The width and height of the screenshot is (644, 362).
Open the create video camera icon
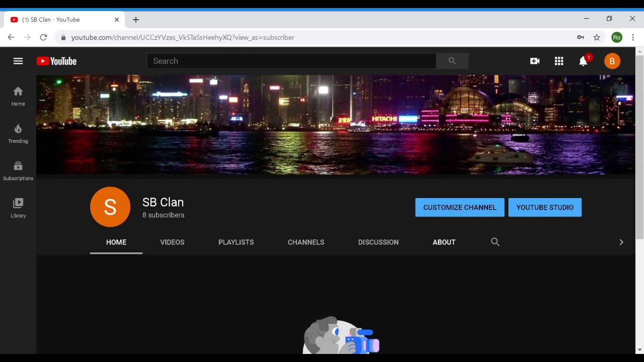point(535,61)
